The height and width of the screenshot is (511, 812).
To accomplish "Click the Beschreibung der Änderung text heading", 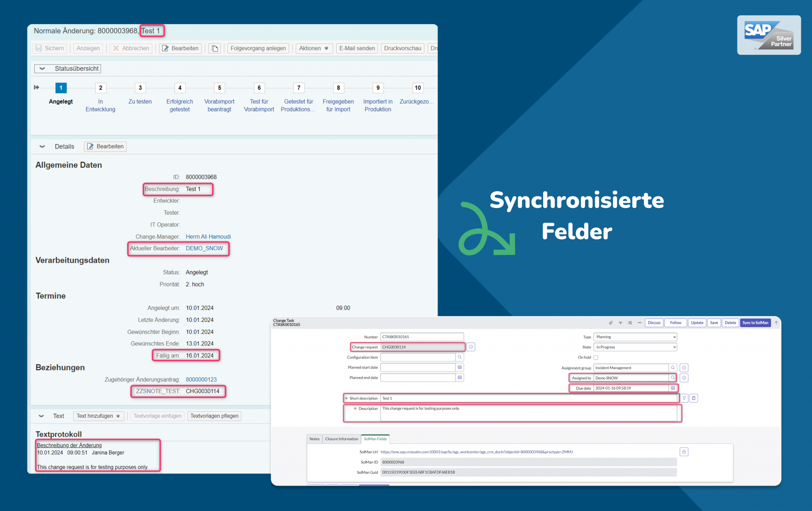I will click(x=69, y=445).
